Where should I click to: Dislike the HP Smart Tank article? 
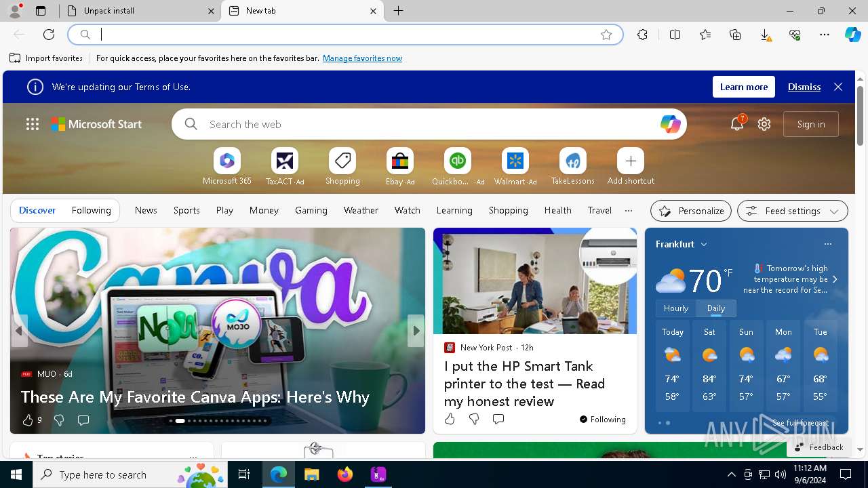coord(474,419)
